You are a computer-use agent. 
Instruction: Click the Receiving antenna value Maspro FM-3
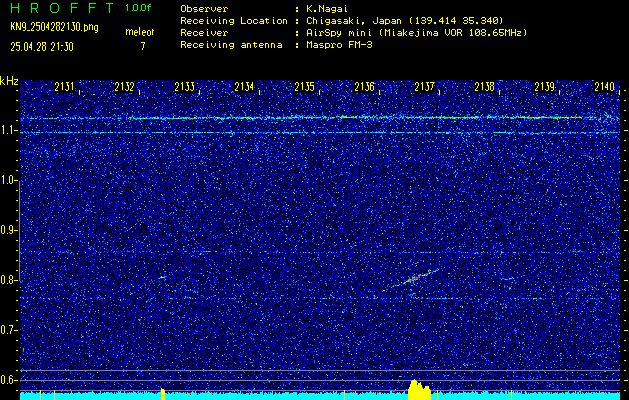click(339, 45)
